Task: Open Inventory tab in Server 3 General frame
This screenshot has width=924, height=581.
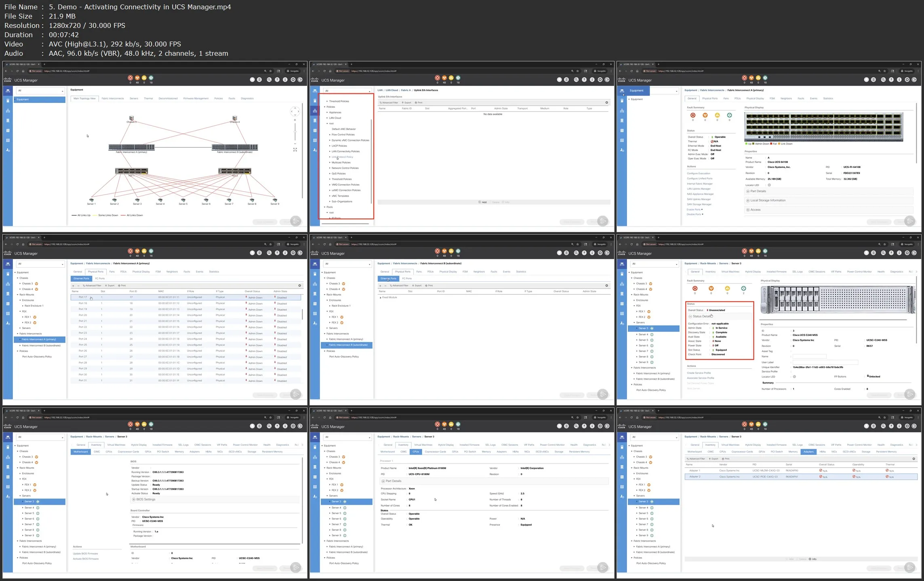Action: pos(710,272)
